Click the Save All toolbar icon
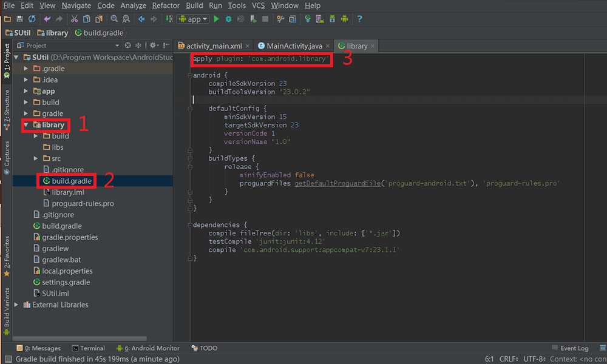The height and width of the screenshot is (364, 607). click(x=20, y=19)
